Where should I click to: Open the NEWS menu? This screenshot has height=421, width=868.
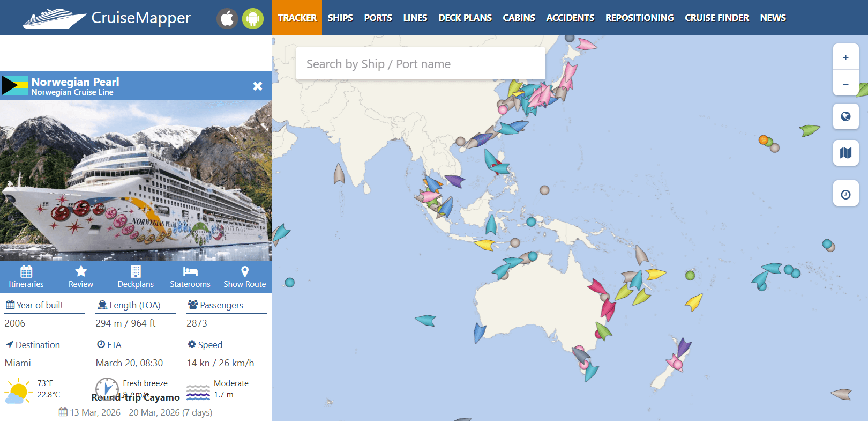(x=773, y=18)
